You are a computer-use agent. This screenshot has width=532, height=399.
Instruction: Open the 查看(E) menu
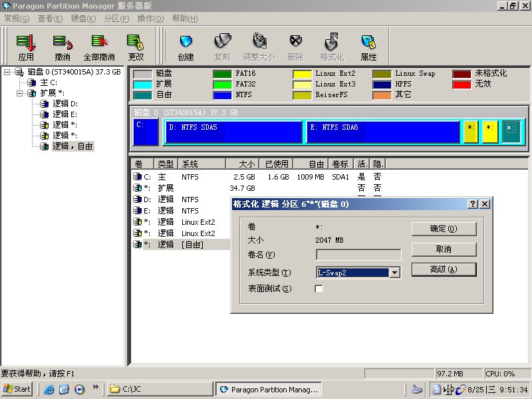50,19
